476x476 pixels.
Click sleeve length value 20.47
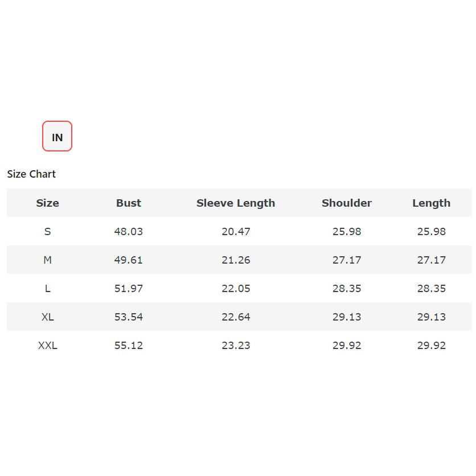236,232
